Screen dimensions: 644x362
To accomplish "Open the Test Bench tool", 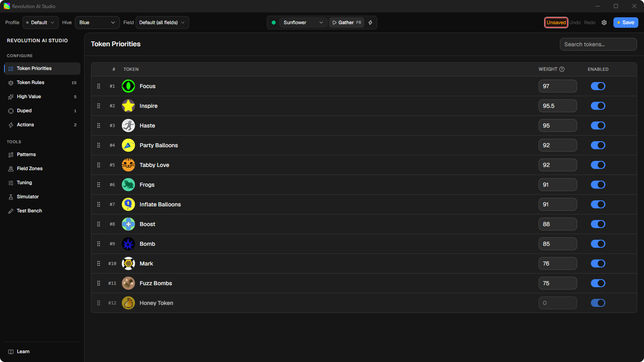I will (x=42, y=211).
